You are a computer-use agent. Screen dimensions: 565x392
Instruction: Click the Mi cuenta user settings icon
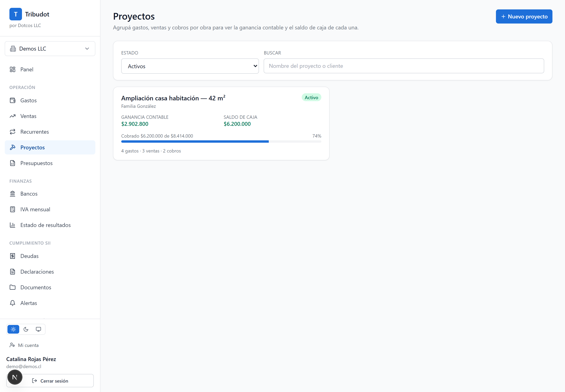[x=12, y=345]
